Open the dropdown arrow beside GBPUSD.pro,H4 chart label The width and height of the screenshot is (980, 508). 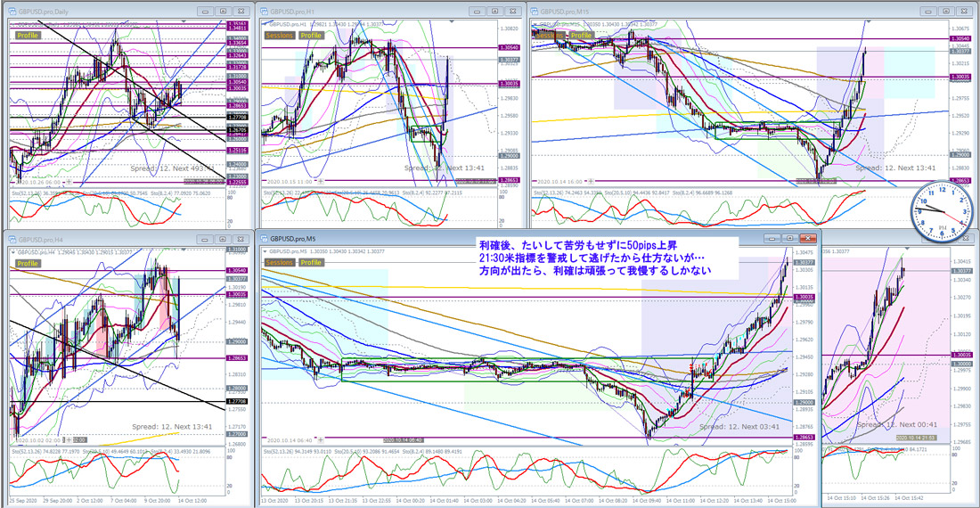[12, 252]
